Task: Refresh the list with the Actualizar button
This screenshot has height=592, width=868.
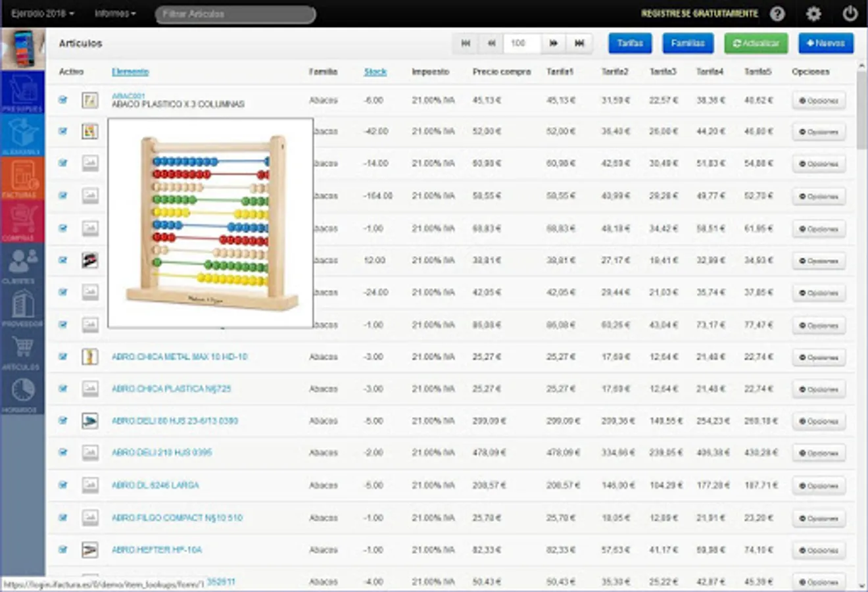Action: click(x=756, y=43)
